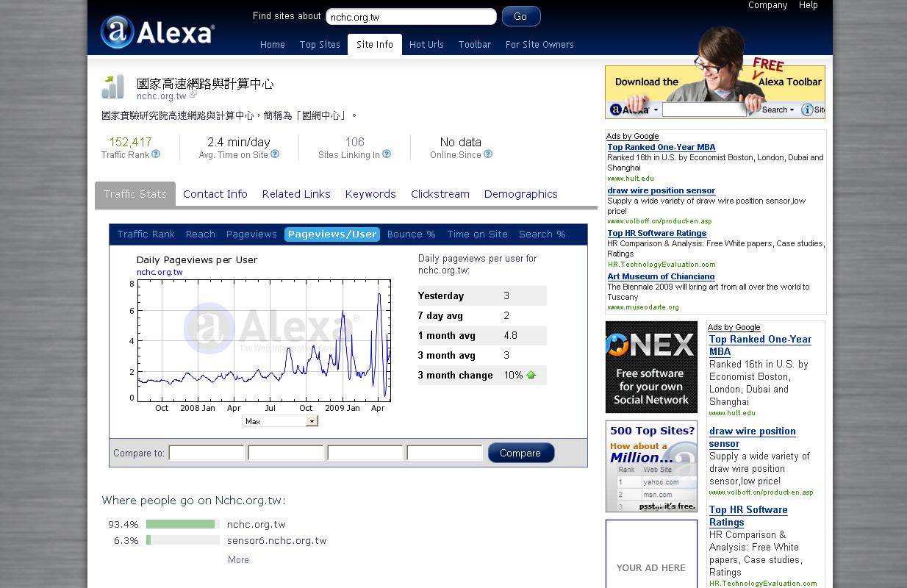
Task: Open help icon next to Sites Linking In
Action: pyautogui.click(x=387, y=154)
